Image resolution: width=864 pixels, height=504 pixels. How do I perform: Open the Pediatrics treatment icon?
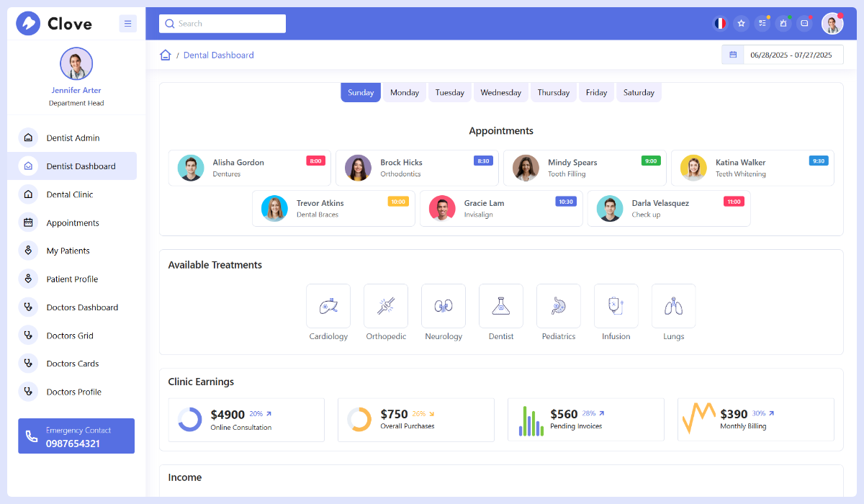558,305
